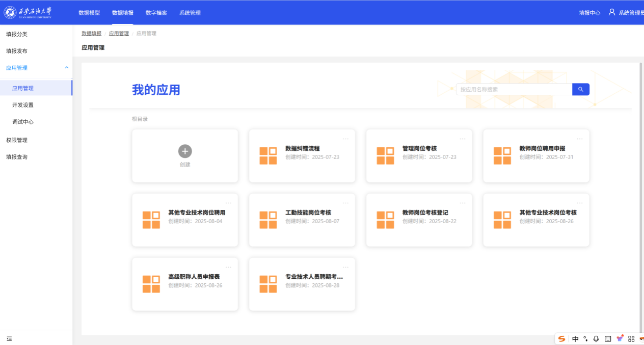Click the 数据填报 breadcrumb link
The height and width of the screenshot is (345, 644).
[91, 33]
